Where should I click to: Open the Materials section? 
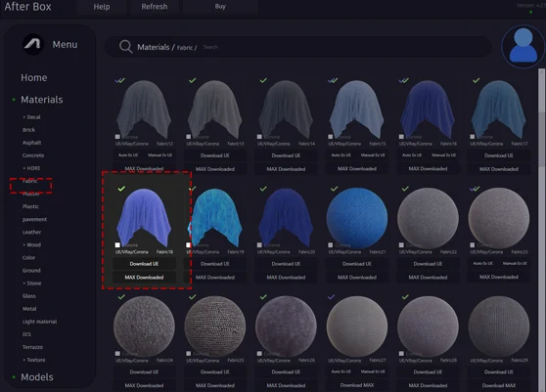[42, 100]
